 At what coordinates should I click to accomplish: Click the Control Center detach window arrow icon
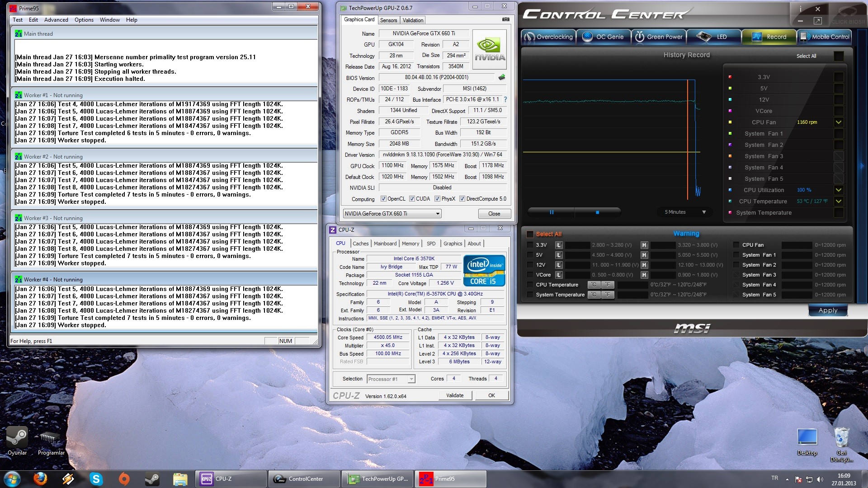tap(817, 21)
